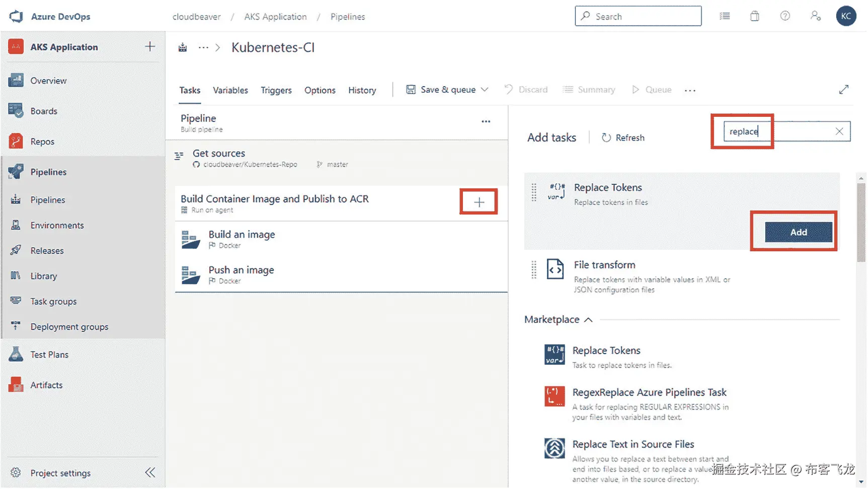Add the Replace Tokens task
The image size is (868, 489).
pos(799,232)
